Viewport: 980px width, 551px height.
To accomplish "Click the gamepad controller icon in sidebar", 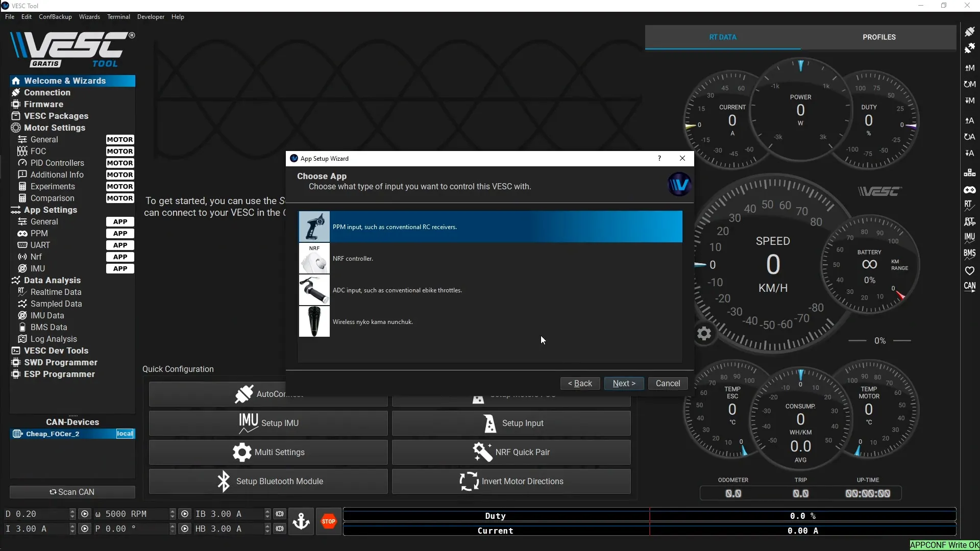I will coord(970,190).
